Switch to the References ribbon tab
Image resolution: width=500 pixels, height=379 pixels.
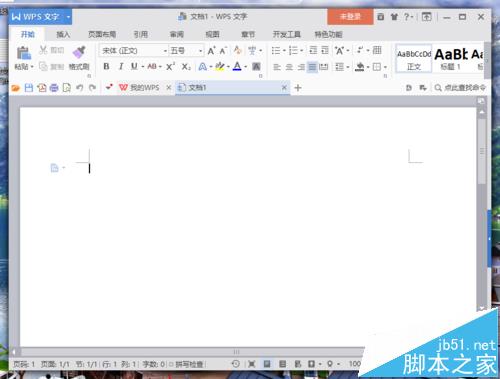pyautogui.click(x=141, y=34)
